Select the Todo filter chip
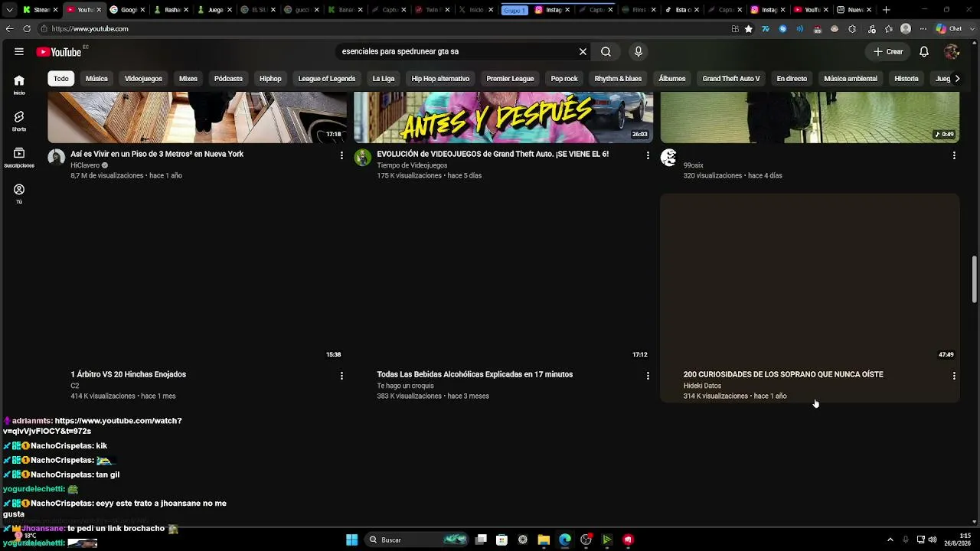Viewport: 980px width, 551px height. tap(61, 78)
